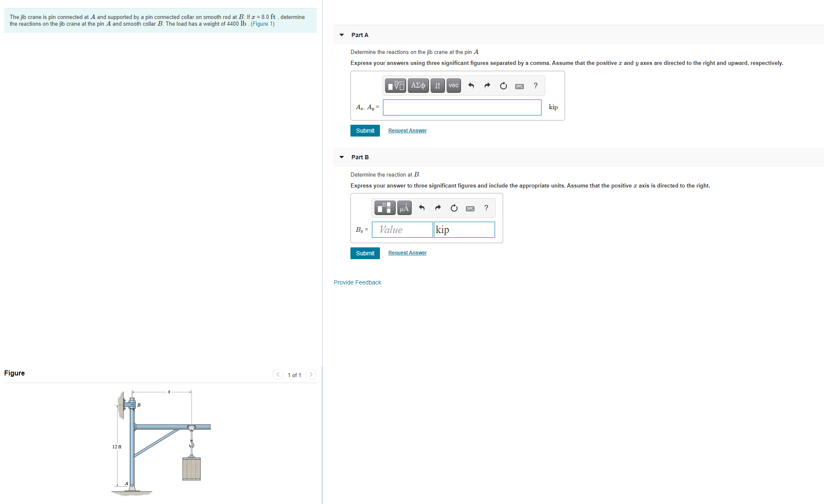This screenshot has width=824, height=504.
Task: Submit the Part A answer
Action: (365, 131)
